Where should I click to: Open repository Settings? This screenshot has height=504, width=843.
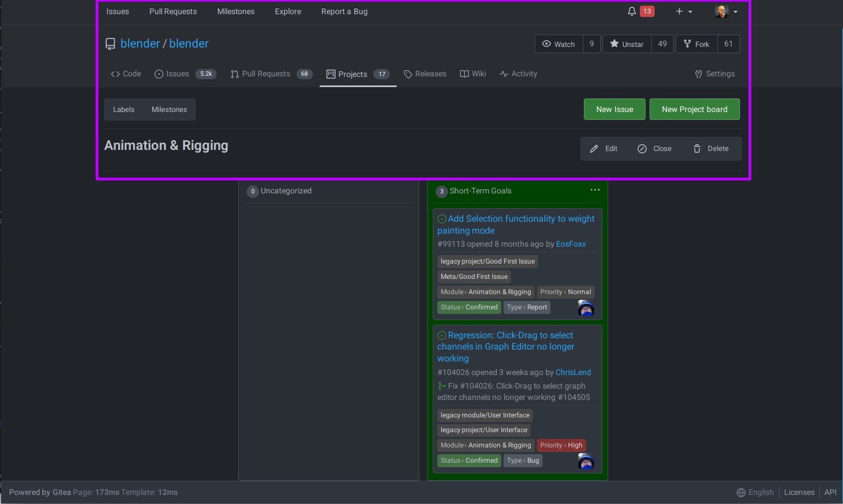point(715,74)
